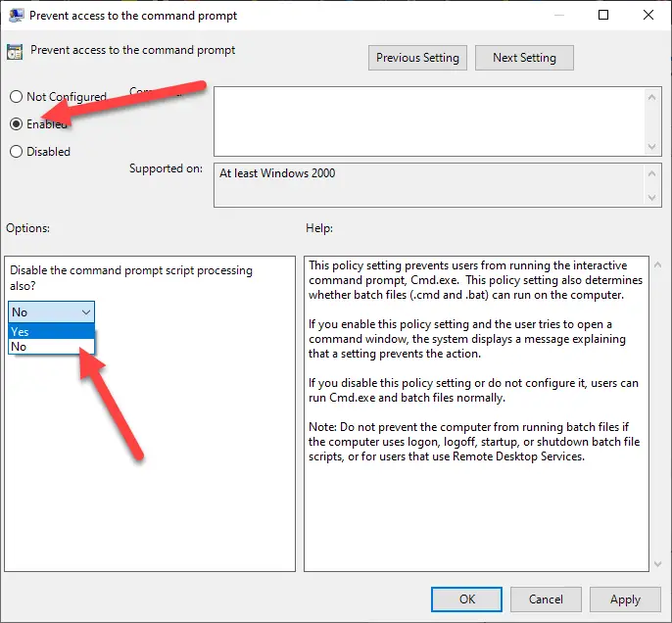Open the script processing dropdown showing No
The height and width of the screenshot is (623, 672).
point(51,311)
